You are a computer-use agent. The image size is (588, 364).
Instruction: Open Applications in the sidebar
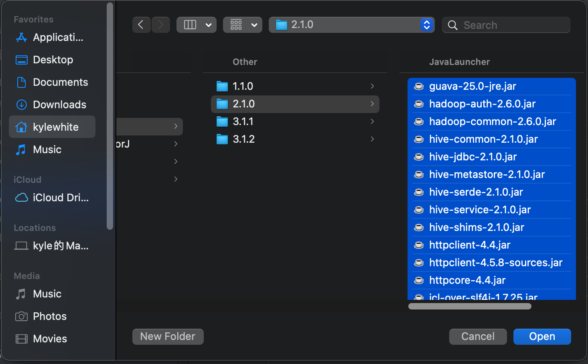pos(52,37)
